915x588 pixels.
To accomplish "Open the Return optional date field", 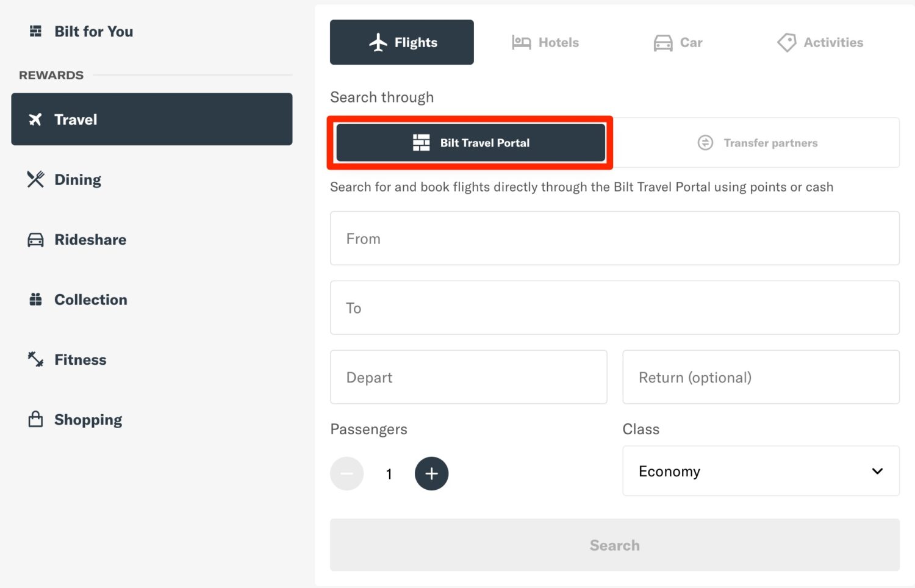I will pos(761,377).
